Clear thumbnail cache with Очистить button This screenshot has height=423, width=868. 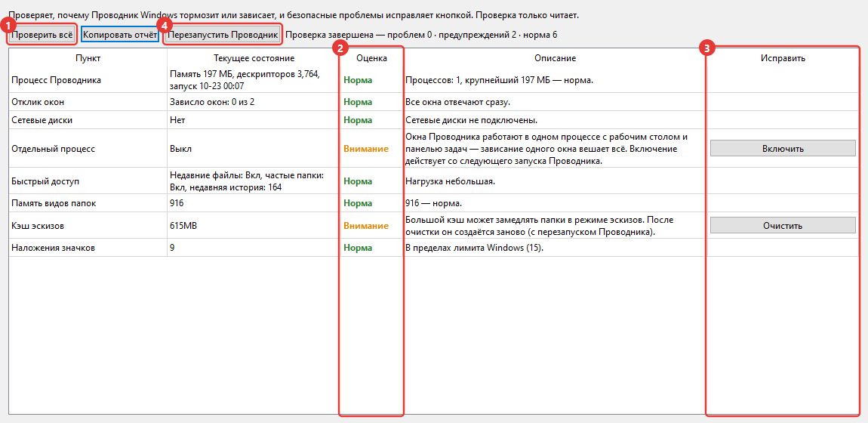point(783,225)
